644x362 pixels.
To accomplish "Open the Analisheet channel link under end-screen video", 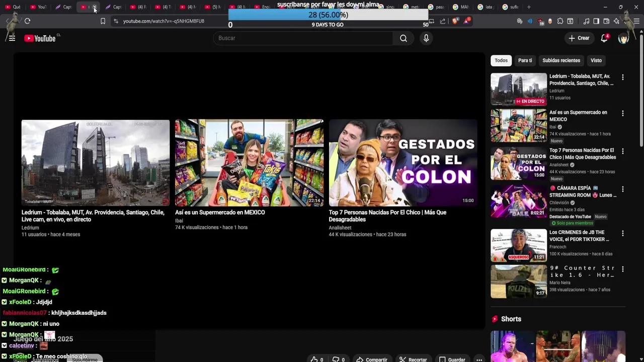I will pyautogui.click(x=340, y=228).
